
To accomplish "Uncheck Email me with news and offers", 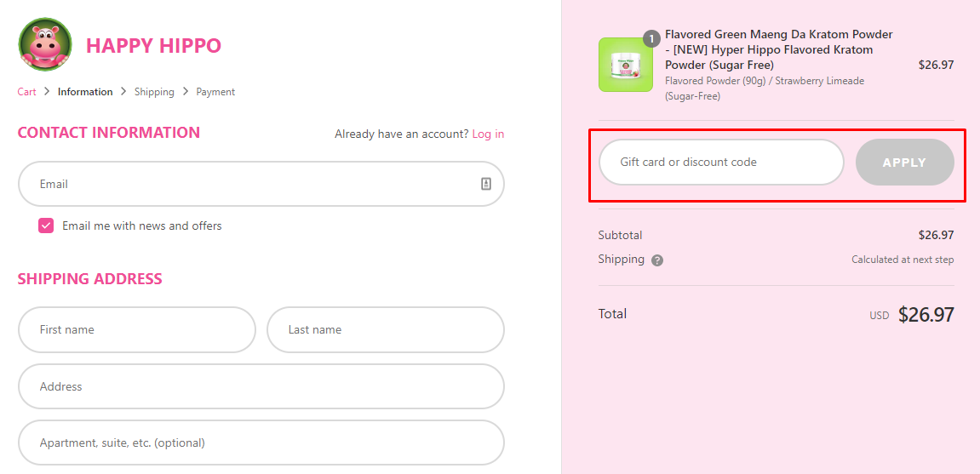I will pyautogui.click(x=46, y=226).
